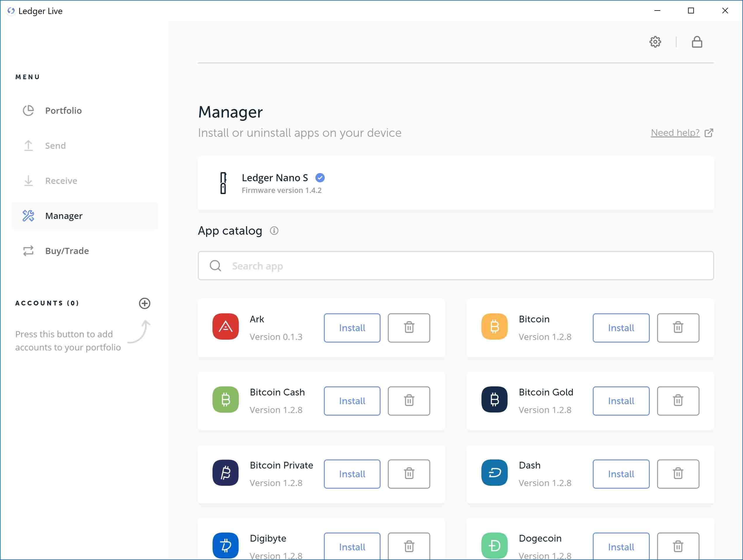The width and height of the screenshot is (743, 560).
Task: Install the Bitcoin Cash app
Action: pyautogui.click(x=352, y=401)
